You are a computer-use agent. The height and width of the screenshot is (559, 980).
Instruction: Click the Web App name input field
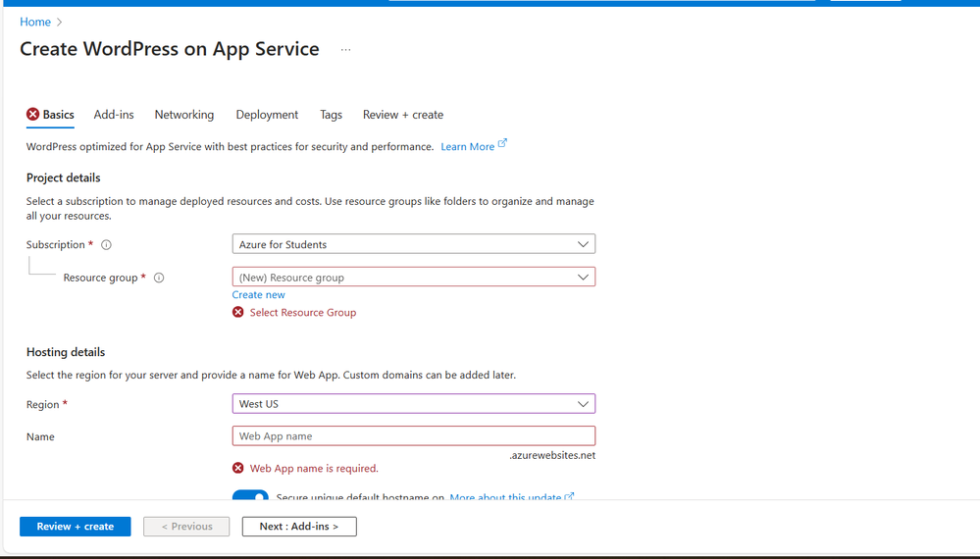[x=413, y=436]
